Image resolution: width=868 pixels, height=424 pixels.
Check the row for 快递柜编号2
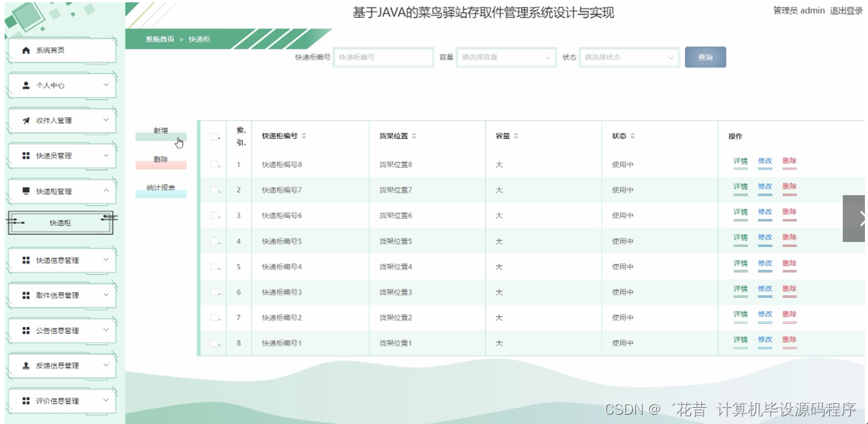215,318
